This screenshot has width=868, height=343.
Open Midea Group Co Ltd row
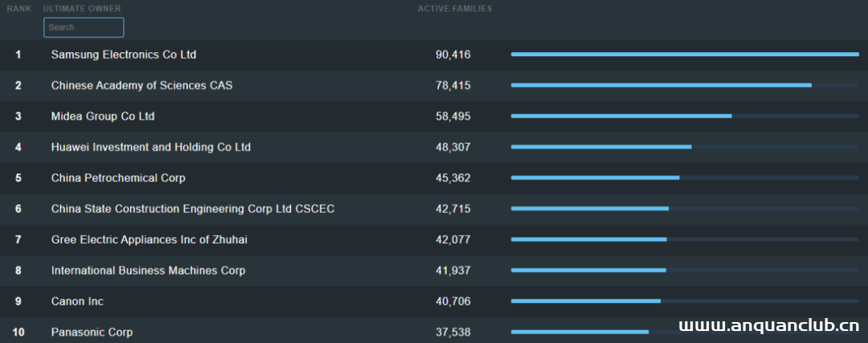click(103, 116)
